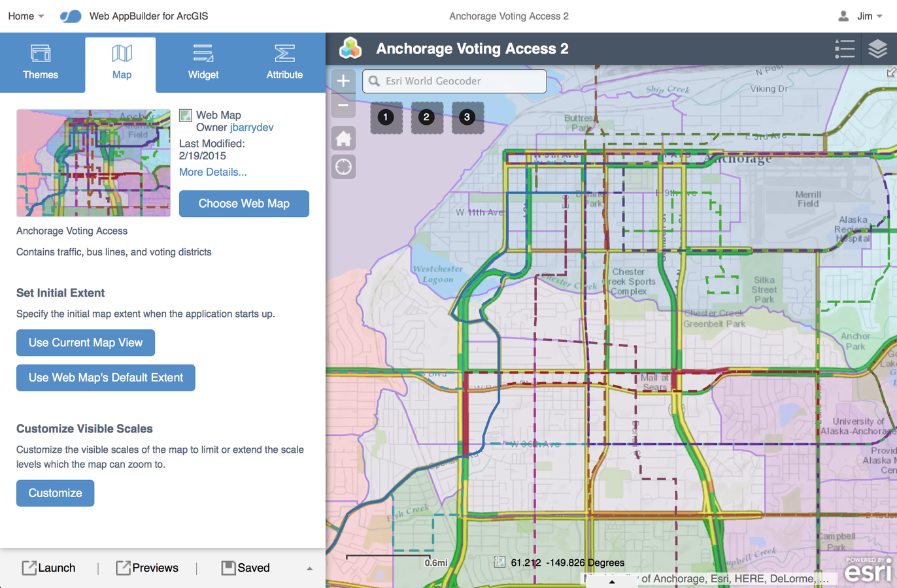Open widget placeholder 2
The height and width of the screenshot is (588, 897).
pos(426,117)
